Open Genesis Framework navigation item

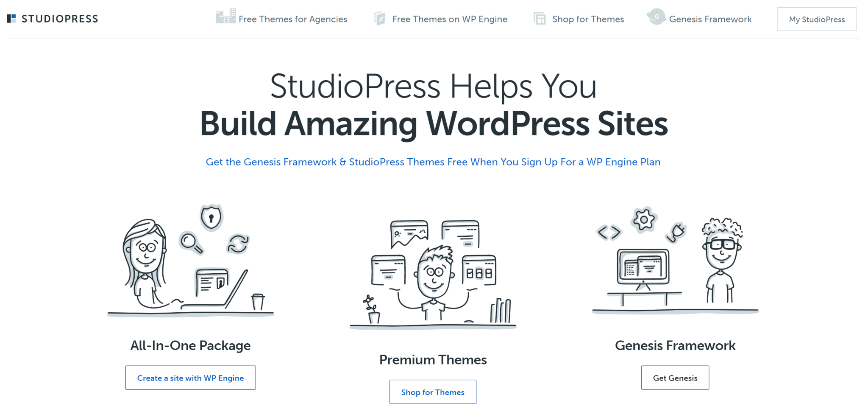coord(710,19)
